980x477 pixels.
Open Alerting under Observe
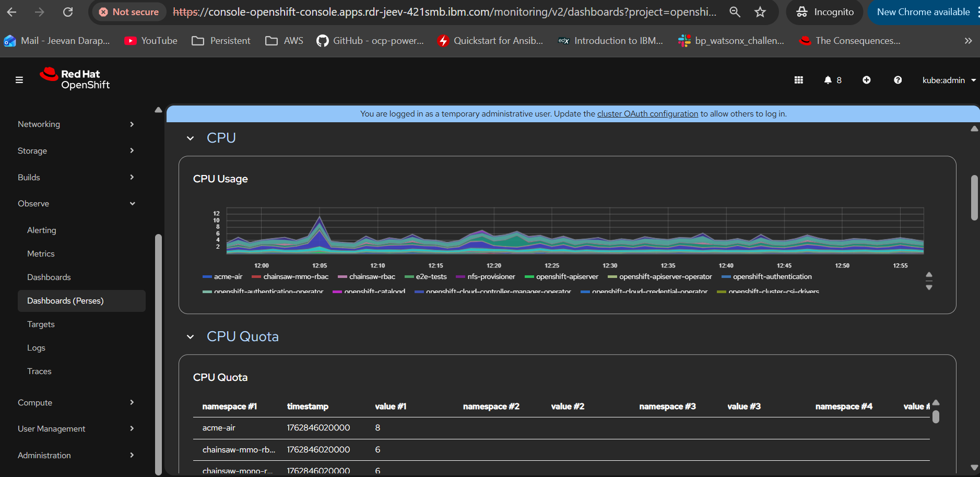coord(42,230)
